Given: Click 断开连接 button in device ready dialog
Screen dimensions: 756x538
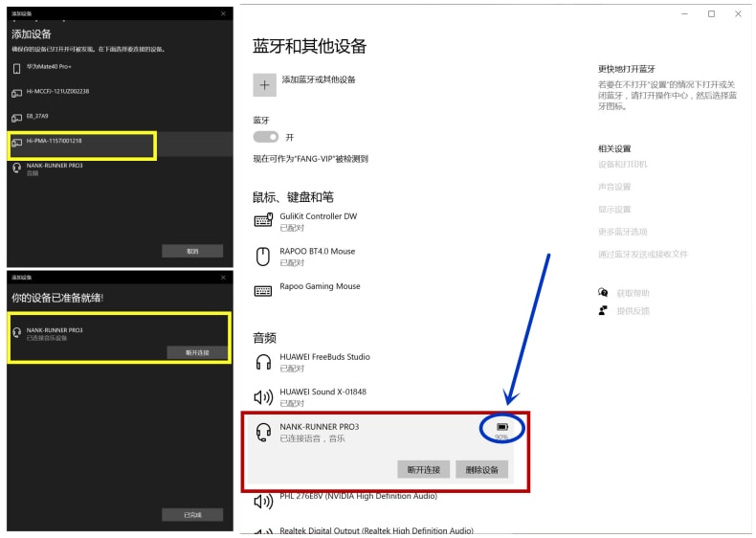Looking at the screenshot, I should [197, 352].
